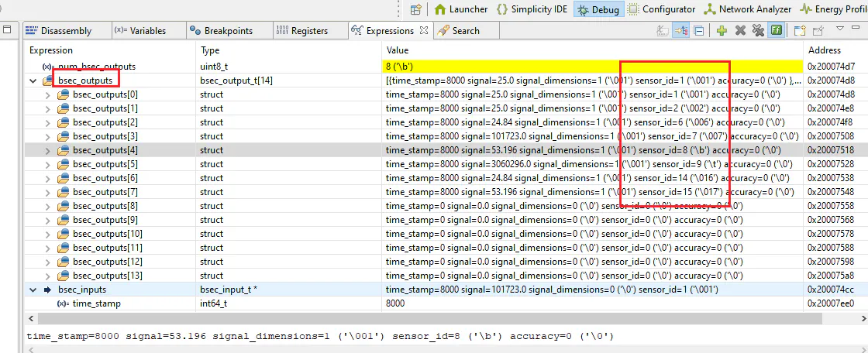The width and height of the screenshot is (868, 353).
Task: Select the bsec_outputs expression name
Action: point(85,81)
